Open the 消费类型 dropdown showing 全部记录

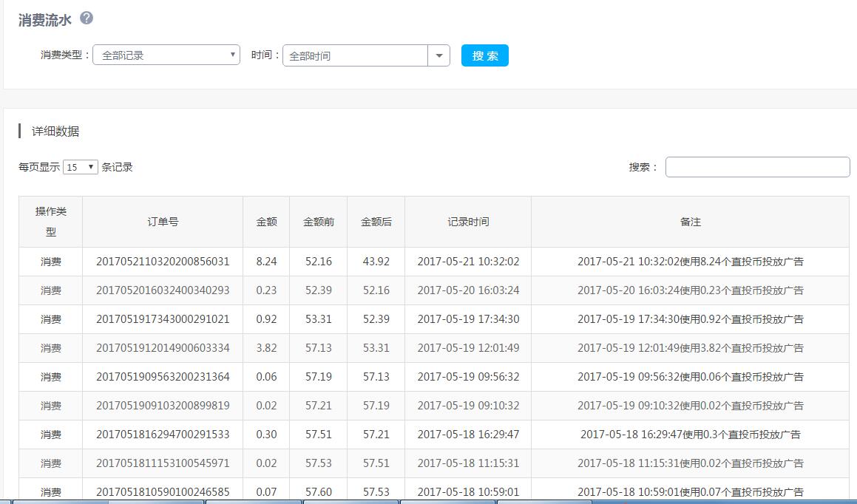pyautogui.click(x=166, y=55)
